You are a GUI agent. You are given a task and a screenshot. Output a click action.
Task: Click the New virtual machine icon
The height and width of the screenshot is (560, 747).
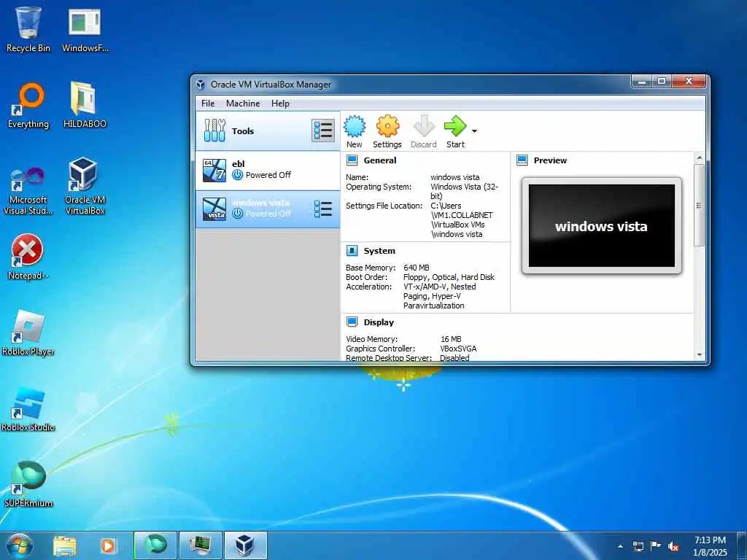pos(355,126)
